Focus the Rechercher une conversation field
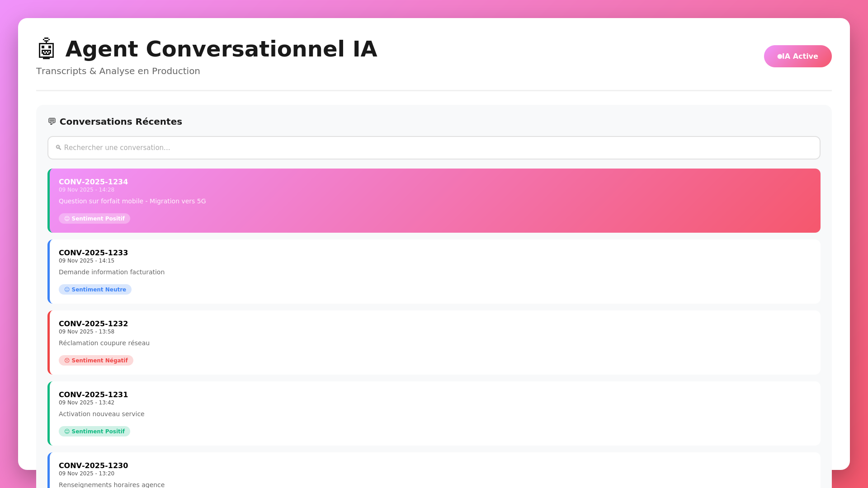 pyautogui.click(x=434, y=148)
